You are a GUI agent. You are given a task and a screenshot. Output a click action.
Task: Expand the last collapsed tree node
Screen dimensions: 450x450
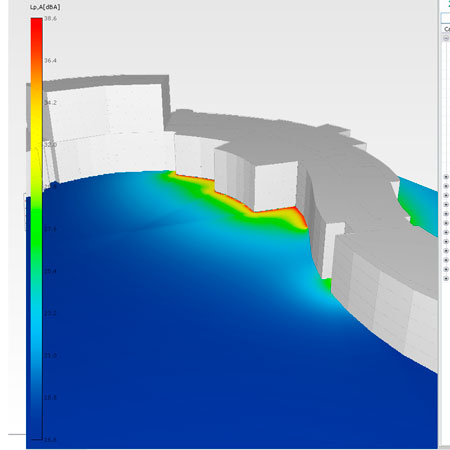tap(446, 278)
